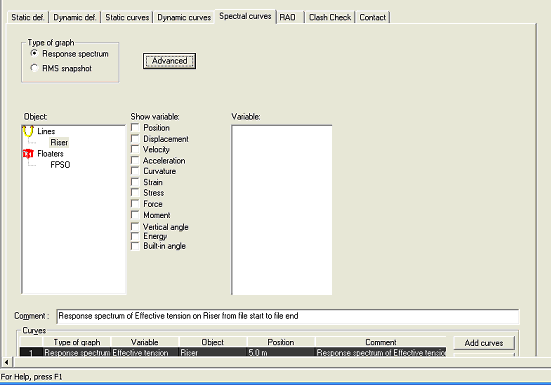Toggle the Acceleration checkbox
The image size is (551, 387).
(135, 160)
